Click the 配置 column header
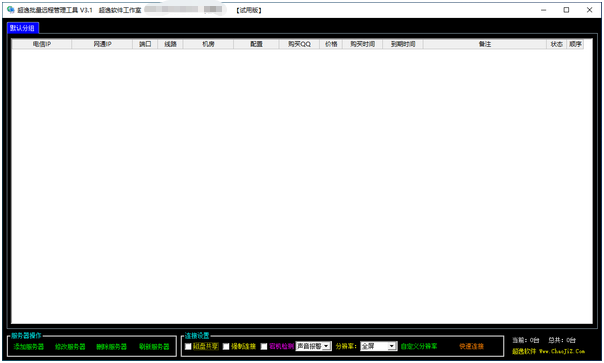This screenshot has height=363, width=604. pyautogui.click(x=256, y=44)
